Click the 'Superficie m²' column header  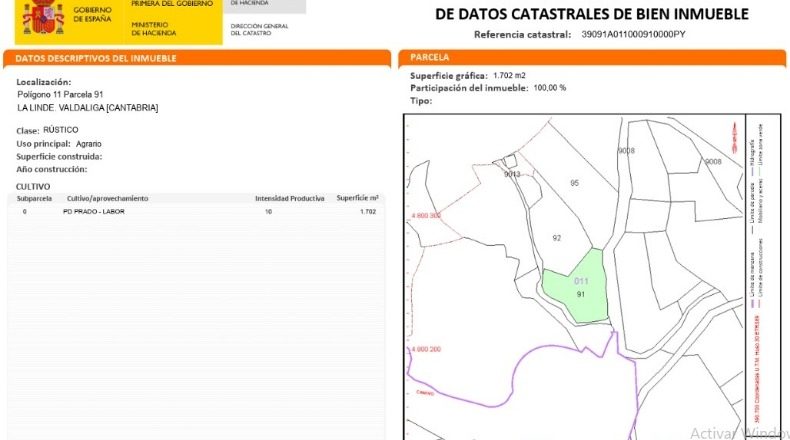358,198
